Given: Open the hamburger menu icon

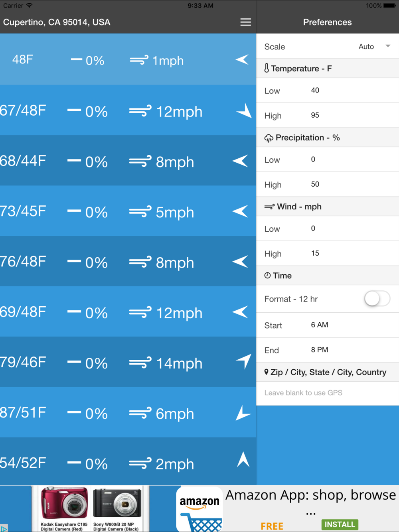Looking at the screenshot, I should point(245,22).
